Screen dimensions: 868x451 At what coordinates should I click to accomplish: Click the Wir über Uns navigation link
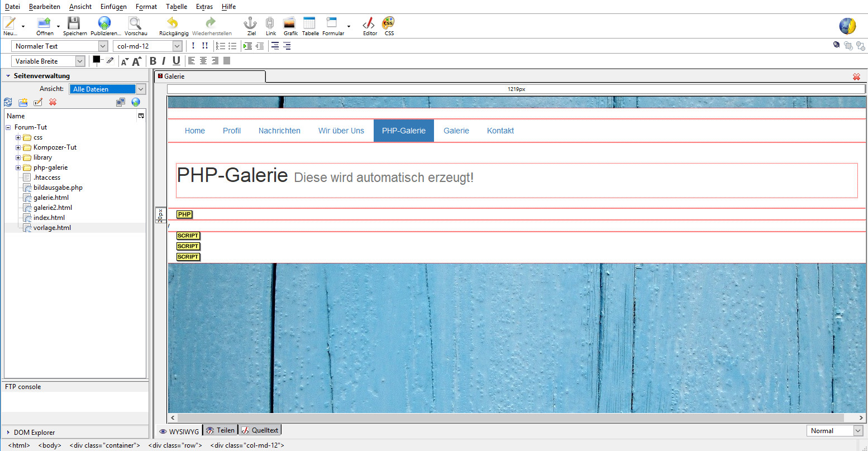pyautogui.click(x=341, y=131)
